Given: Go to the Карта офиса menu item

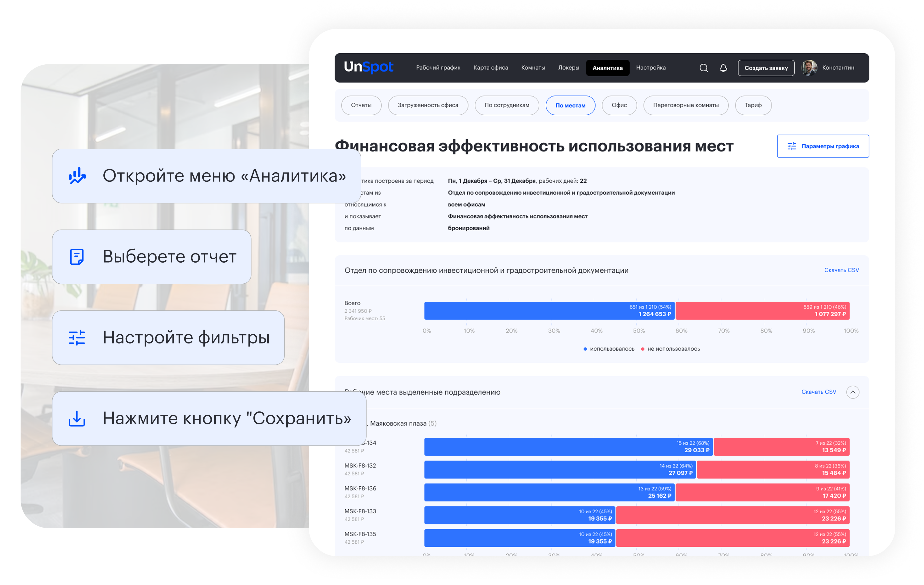Looking at the screenshot, I should click(x=490, y=67).
